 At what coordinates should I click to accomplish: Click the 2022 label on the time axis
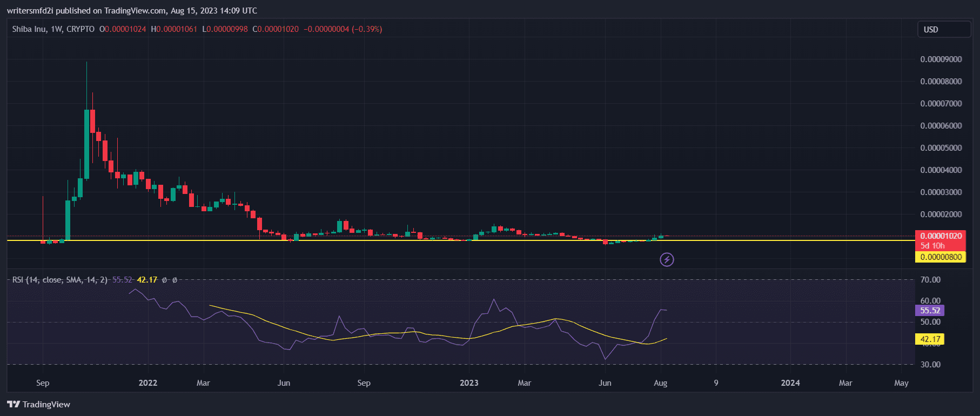pos(147,383)
